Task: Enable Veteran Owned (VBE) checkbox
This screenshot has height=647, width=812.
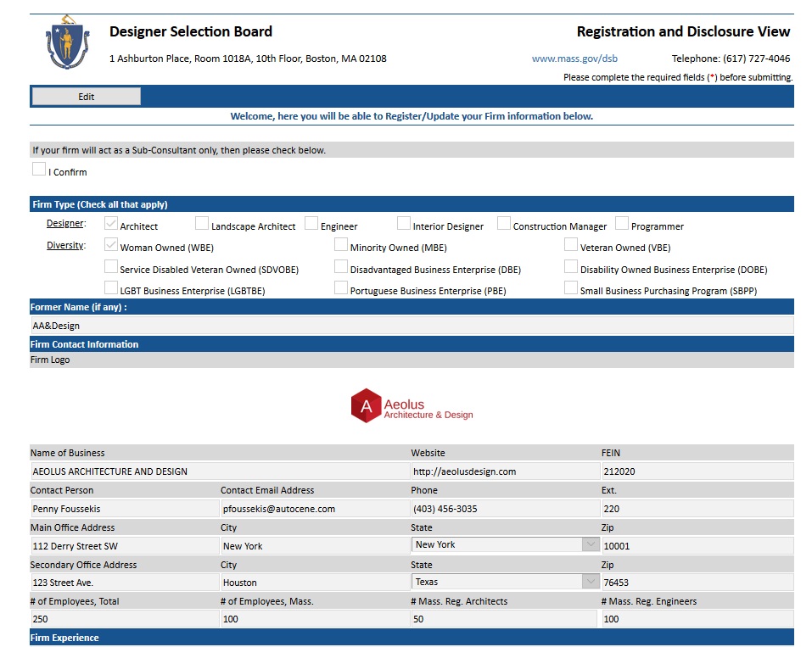Action: (571, 246)
